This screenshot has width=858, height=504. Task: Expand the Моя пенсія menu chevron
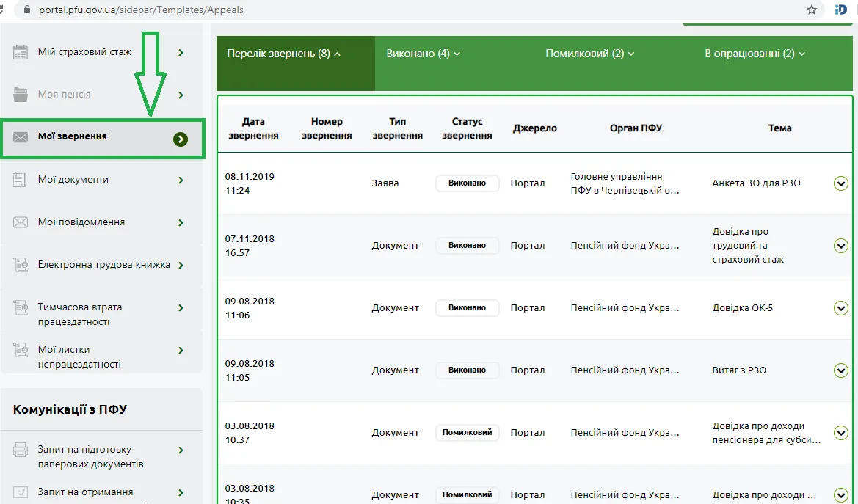181,95
